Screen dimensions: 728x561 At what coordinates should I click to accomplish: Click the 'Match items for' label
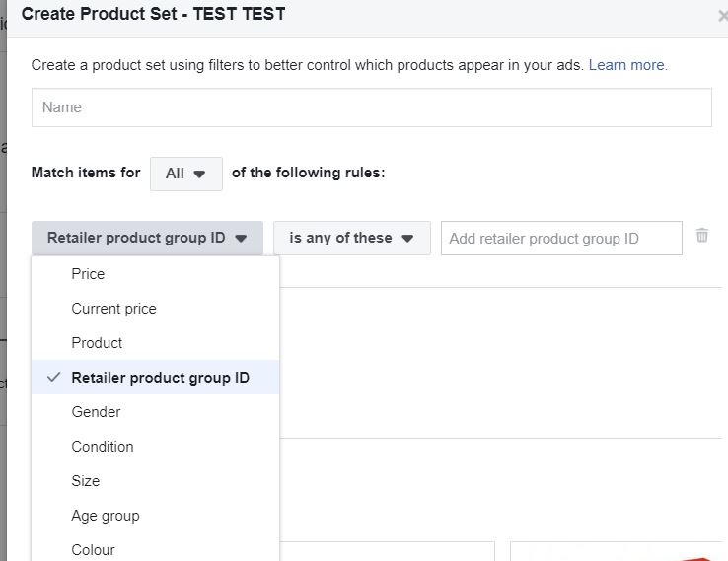tap(86, 173)
